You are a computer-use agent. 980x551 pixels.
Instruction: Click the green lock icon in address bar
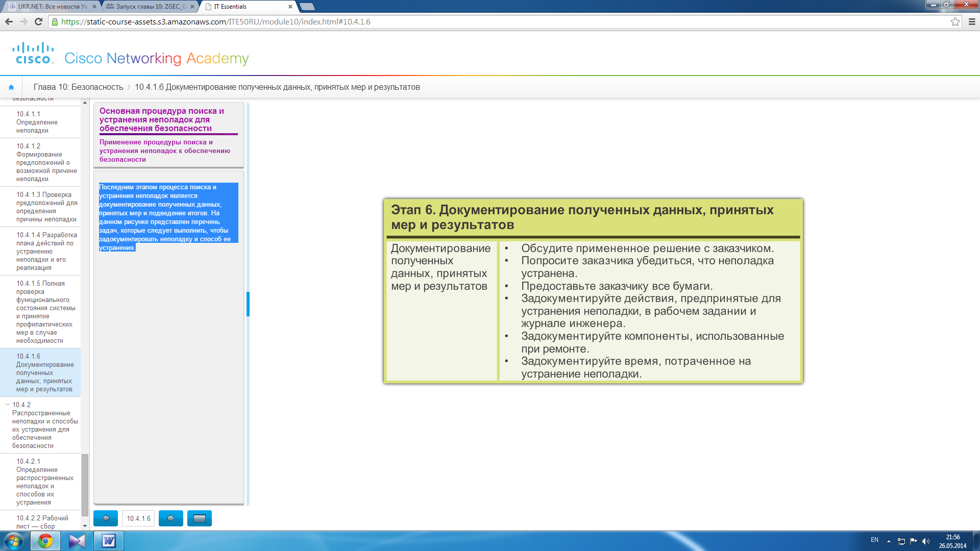click(x=55, y=21)
